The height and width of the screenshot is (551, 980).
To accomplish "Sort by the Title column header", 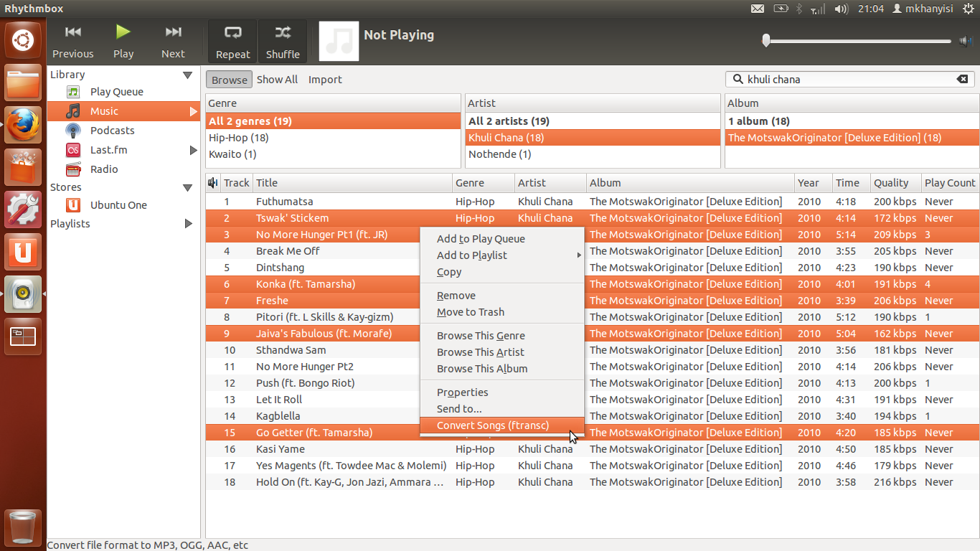I will point(352,183).
